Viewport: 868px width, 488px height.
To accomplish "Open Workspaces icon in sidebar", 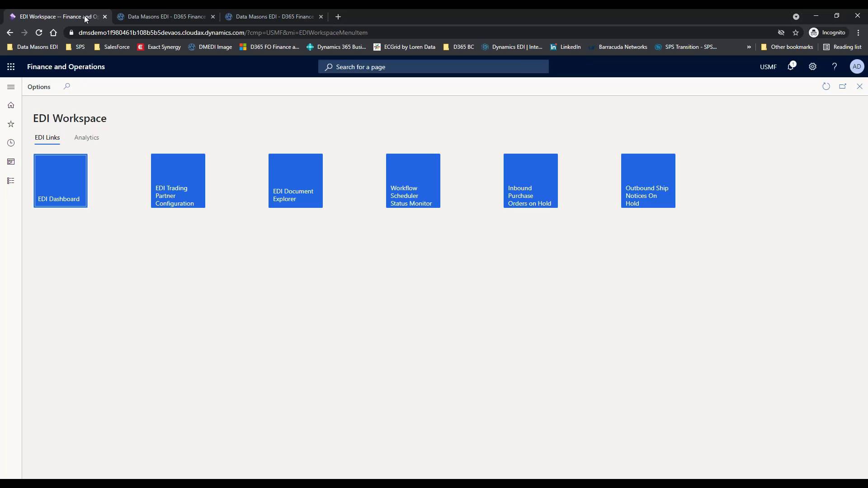I will pos(11,162).
